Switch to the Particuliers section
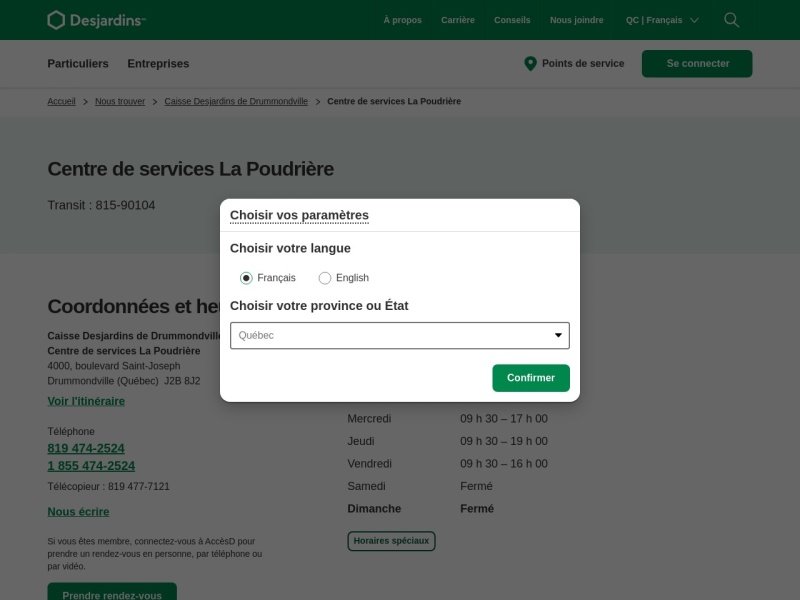 78,64
